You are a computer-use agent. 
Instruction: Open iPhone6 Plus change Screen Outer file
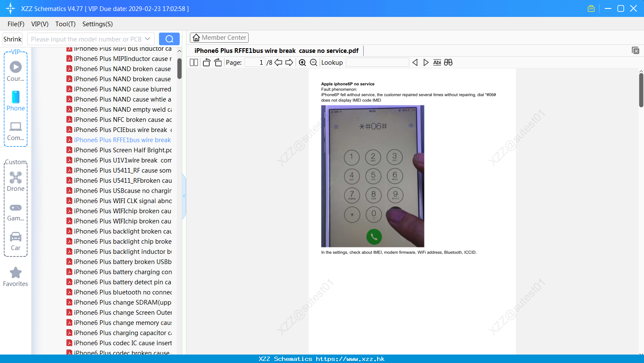point(119,313)
